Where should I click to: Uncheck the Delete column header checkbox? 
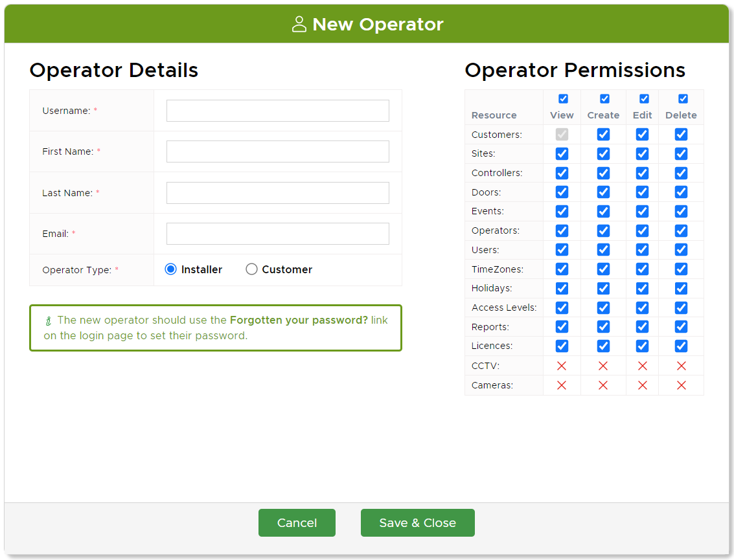681,98
